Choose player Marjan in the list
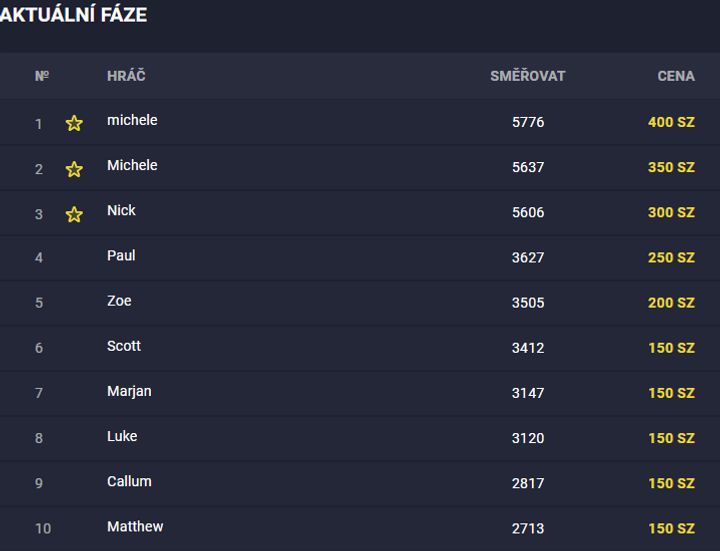Viewport: 720px width, 551px height. [129, 392]
